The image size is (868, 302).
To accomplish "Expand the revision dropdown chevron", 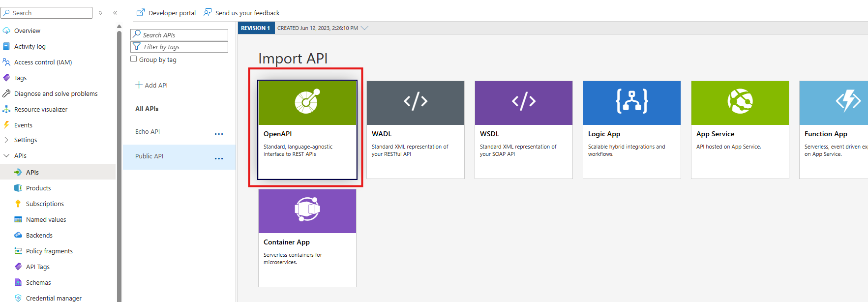I will pos(364,28).
